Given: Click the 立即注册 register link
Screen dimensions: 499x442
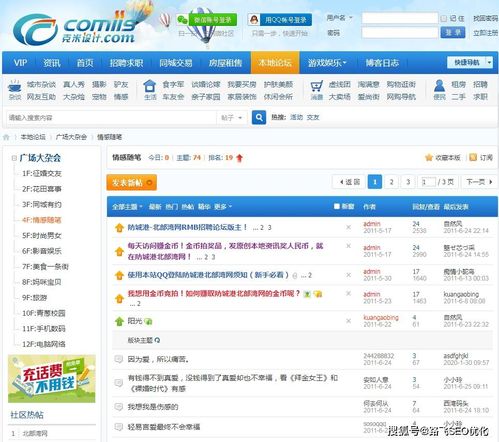Looking at the screenshot, I should click(x=485, y=33).
